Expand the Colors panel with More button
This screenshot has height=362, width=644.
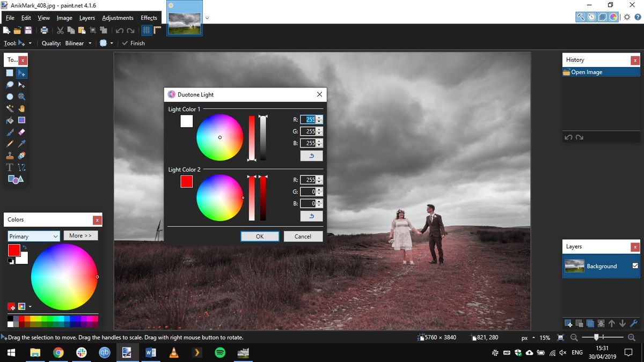pos(80,235)
